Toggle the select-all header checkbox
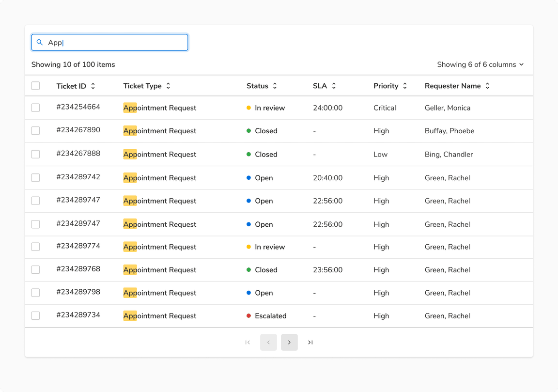Image resolution: width=558 pixels, height=392 pixels. pos(35,86)
